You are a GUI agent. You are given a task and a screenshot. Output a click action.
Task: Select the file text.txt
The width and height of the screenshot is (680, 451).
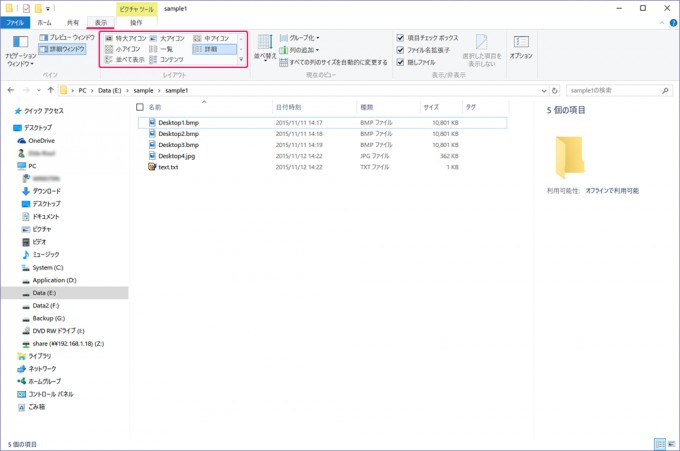coord(168,167)
